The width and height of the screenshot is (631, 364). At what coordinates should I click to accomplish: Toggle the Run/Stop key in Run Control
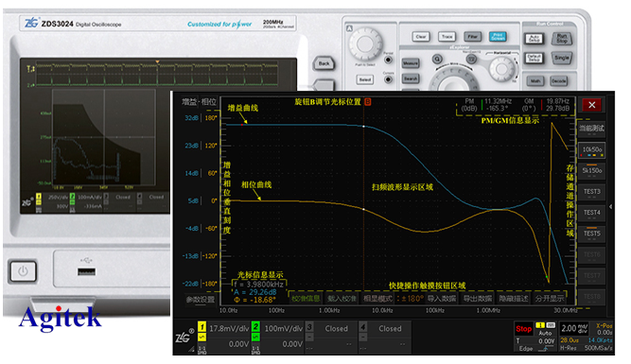pos(561,39)
